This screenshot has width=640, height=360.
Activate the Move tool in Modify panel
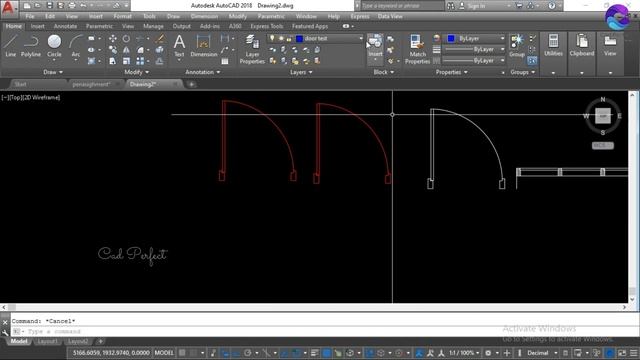113,38
